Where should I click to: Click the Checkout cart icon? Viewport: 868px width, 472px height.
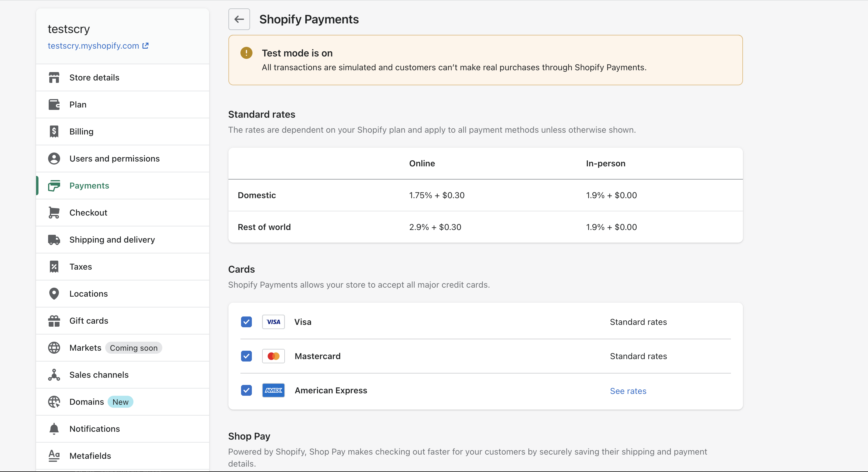click(x=54, y=213)
